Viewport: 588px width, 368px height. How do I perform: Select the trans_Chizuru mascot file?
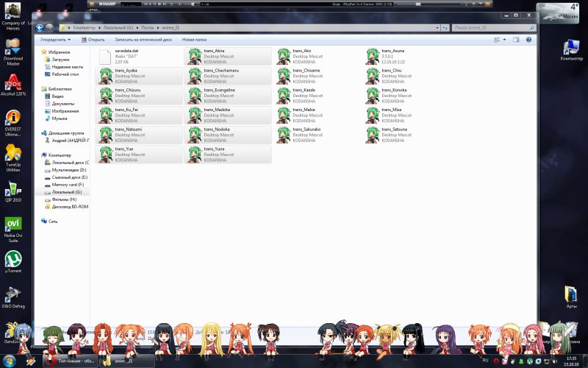coord(139,96)
